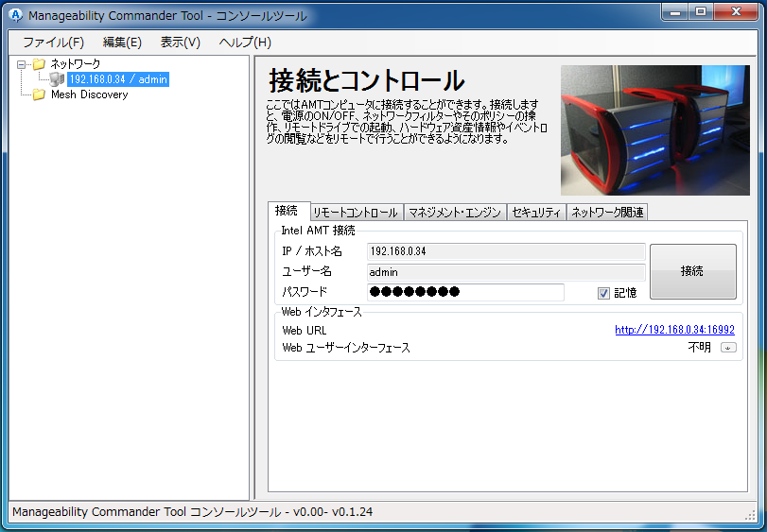Close the Manageability Commander window
Viewport: 767px width, 532px height.
tap(736, 11)
